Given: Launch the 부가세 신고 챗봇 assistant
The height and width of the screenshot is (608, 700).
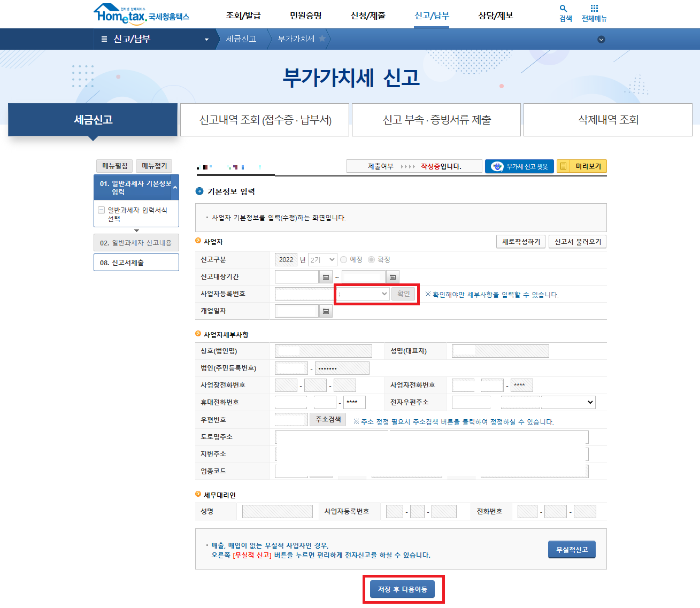Looking at the screenshot, I should 519,166.
